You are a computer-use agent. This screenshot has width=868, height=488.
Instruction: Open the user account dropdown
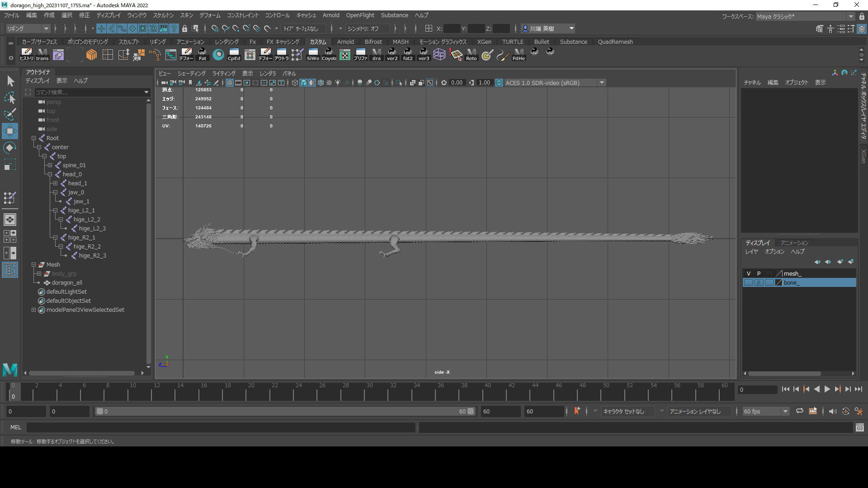[x=548, y=28]
